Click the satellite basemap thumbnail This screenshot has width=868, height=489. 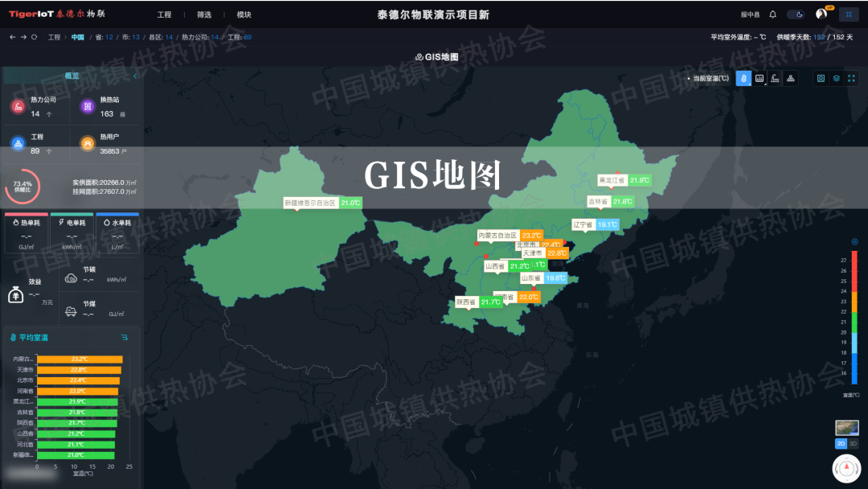pyautogui.click(x=846, y=428)
